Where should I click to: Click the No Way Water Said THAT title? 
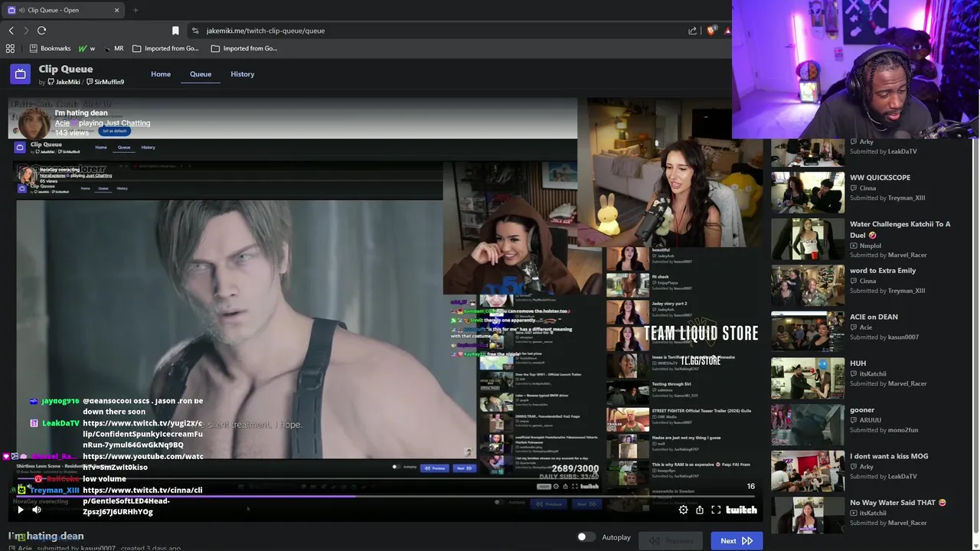tap(897, 503)
